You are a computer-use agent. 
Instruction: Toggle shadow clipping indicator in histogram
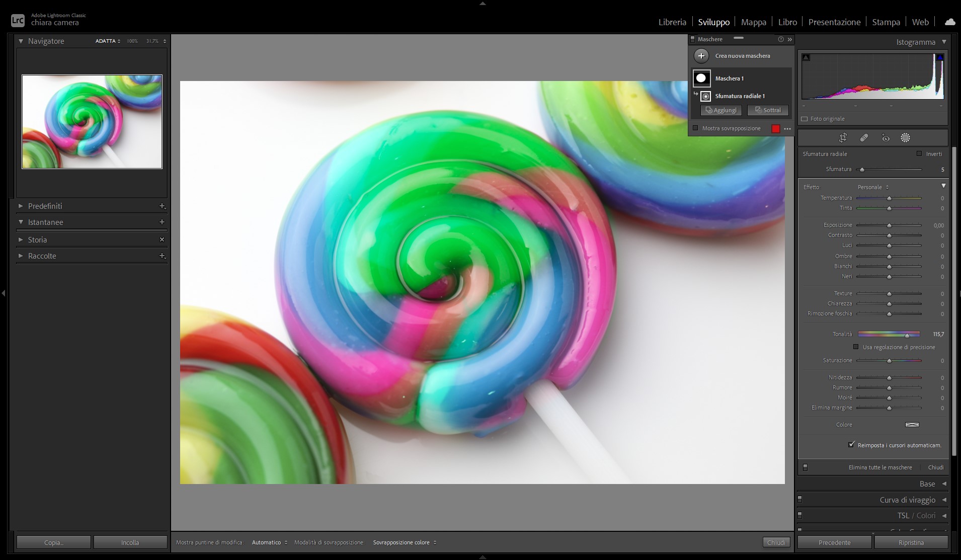click(806, 57)
